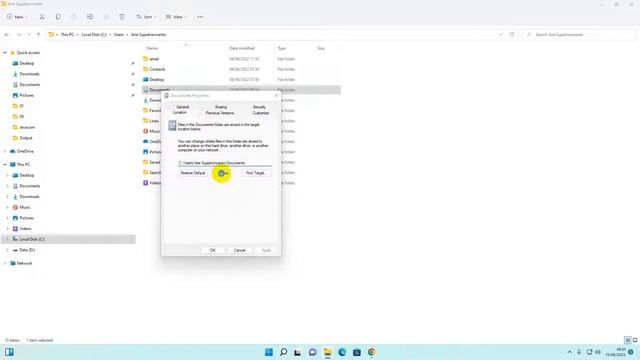640x360 pixels.
Task: Select Desktop under Quick access
Action: point(27,63)
